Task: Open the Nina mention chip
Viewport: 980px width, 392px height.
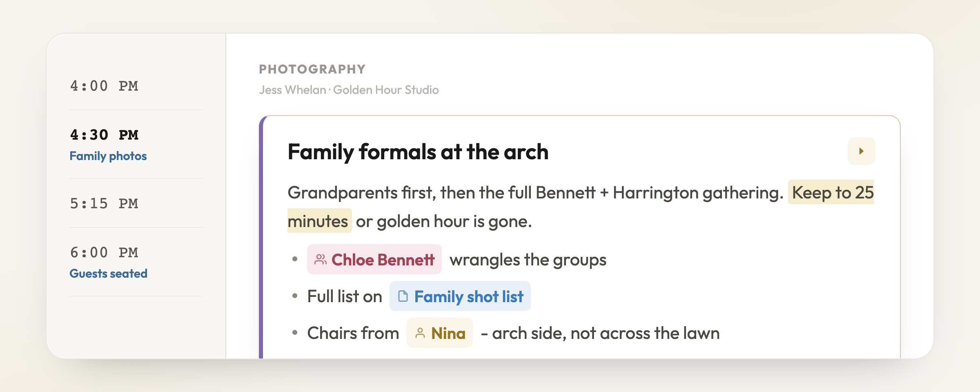Action: tap(439, 333)
